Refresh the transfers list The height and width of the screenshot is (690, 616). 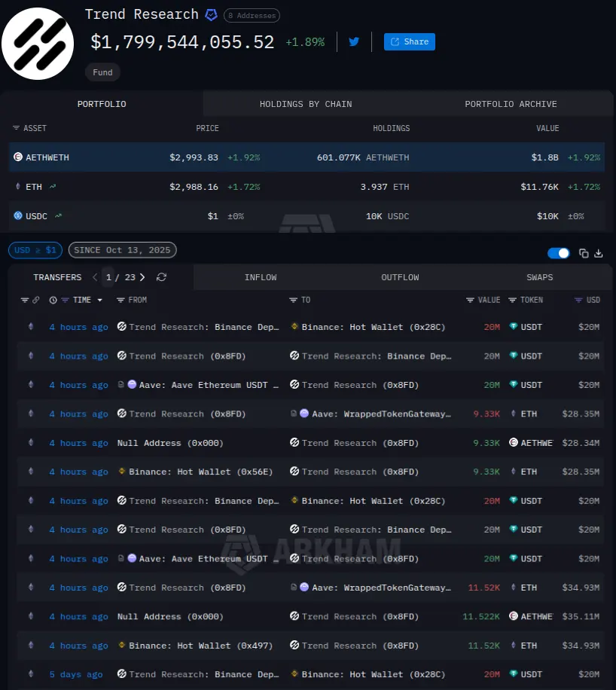[x=161, y=277]
